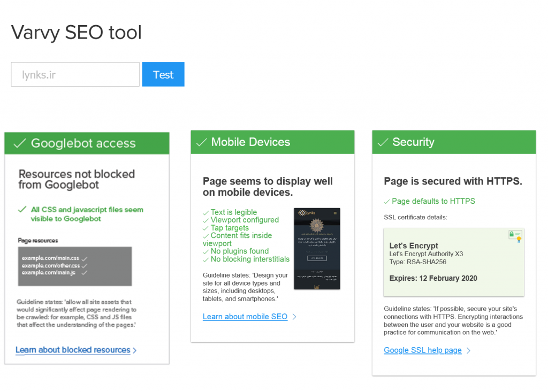This screenshot has height=392, width=548.
Task: Click Content fits inside viewport item
Action: pyautogui.click(x=238, y=240)
